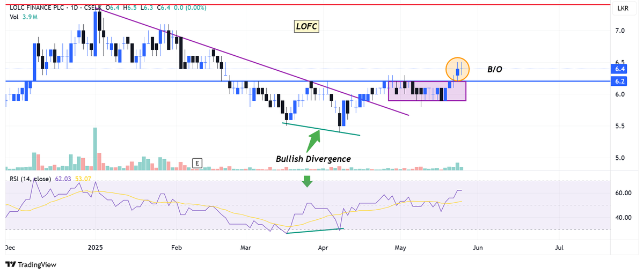
Task: Click the 6.2 horizontal line price tag
Action: (x=619, y=81)
